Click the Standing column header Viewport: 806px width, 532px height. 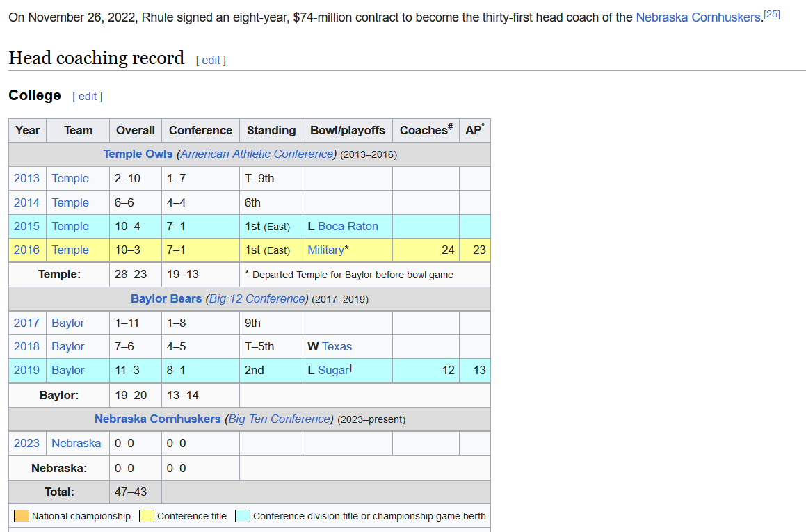[x=271, y=131]
